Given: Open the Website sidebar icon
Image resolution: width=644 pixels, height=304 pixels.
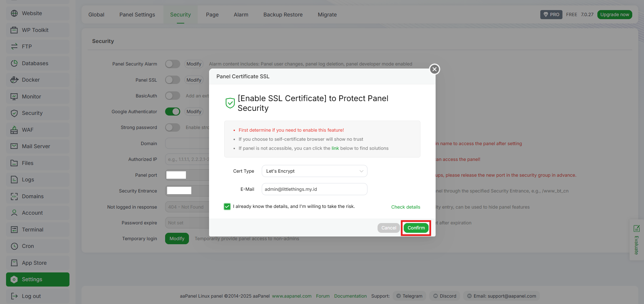Looking at the screenshot, I should point(14,13).
